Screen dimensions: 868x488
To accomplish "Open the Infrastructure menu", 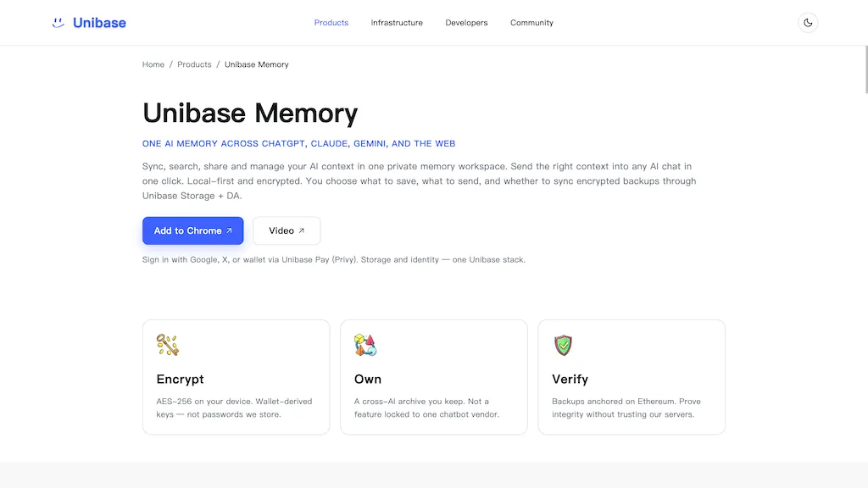I will pyautogui.click(x=397, y=23).
